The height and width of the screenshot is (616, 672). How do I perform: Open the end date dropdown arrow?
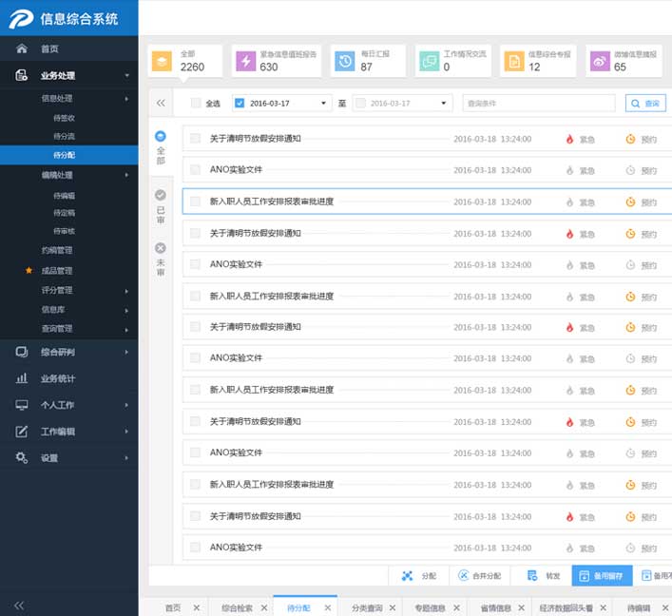444,103
